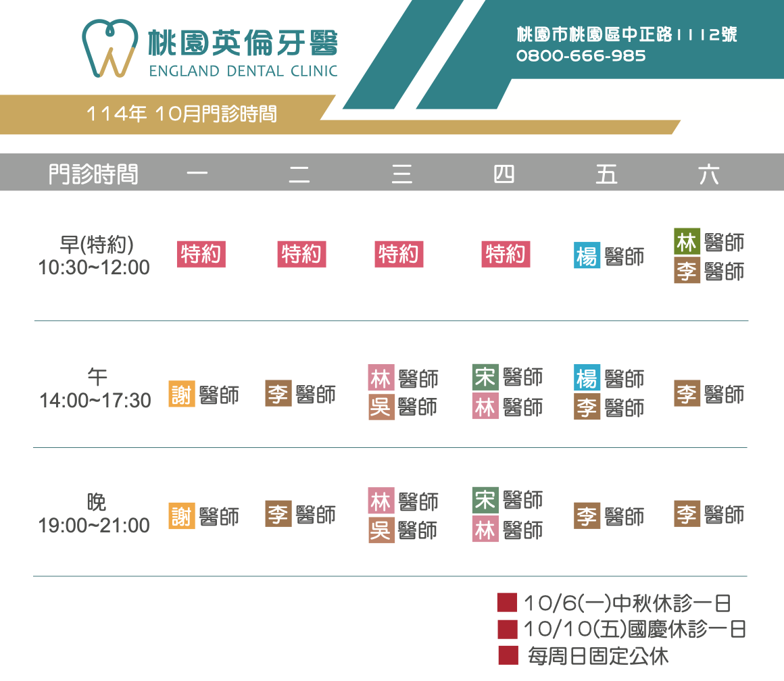Select the blue 楊 badge in Friday morning slot
This screenshot has height=681, width=784.
click(587, 255)
